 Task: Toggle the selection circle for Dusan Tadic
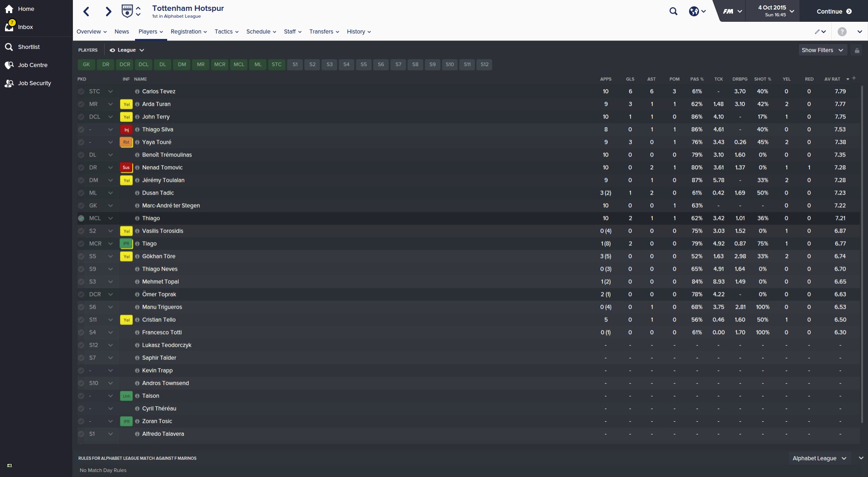click(81, 193)
